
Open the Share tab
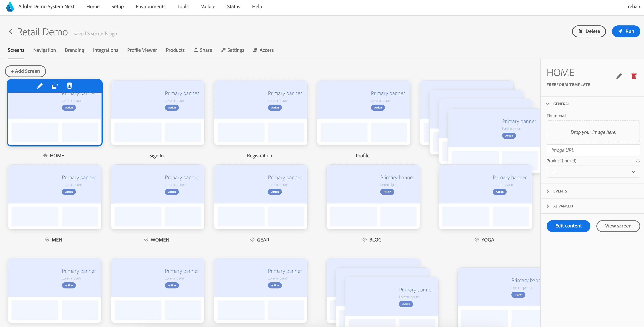(x=203, y=50)
